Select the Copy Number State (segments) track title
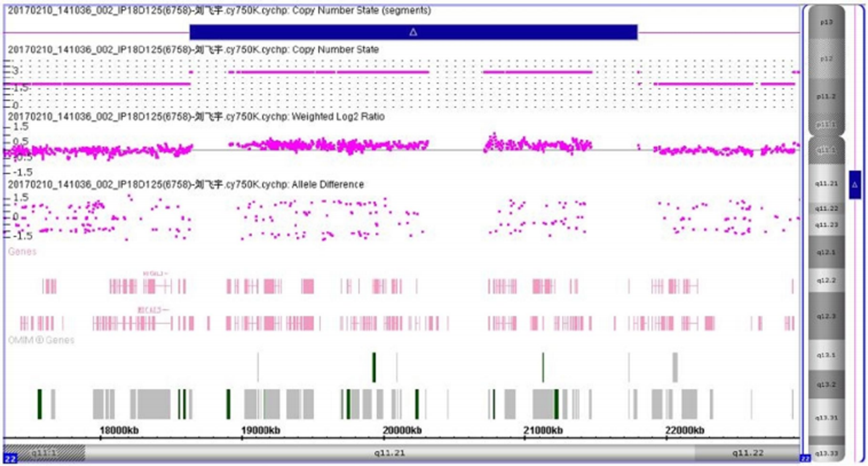Screen dimensions: 868x466 [219, 10]
